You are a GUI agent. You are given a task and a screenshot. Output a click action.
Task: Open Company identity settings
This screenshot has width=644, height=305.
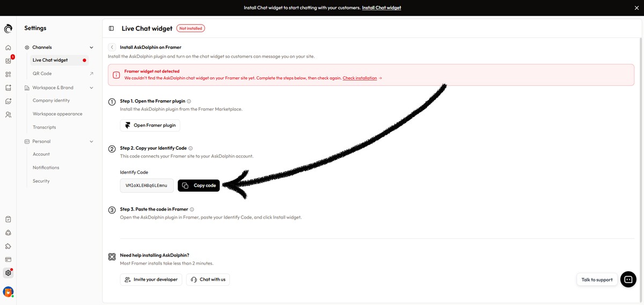tap(51, 100)
